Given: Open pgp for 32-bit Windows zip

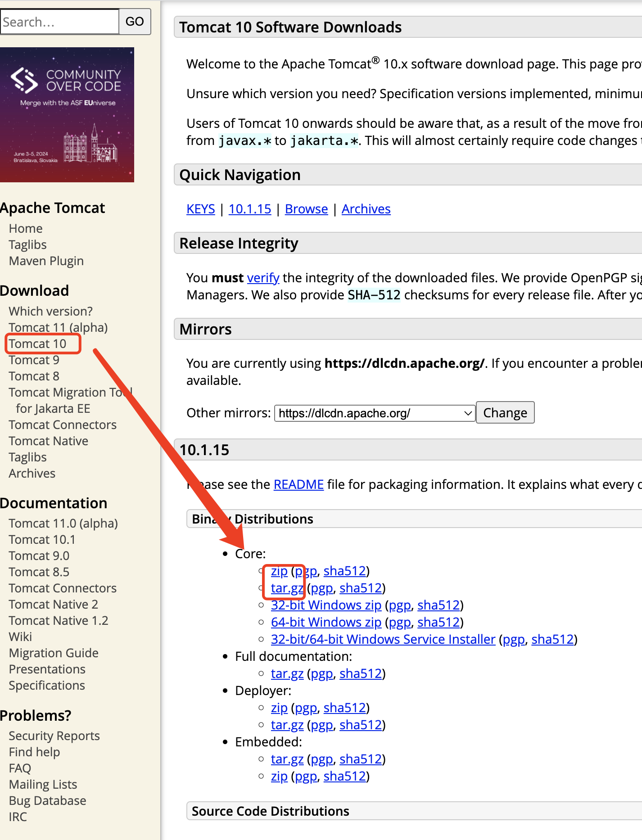Looking at the screenshot, I should point(400,605).
